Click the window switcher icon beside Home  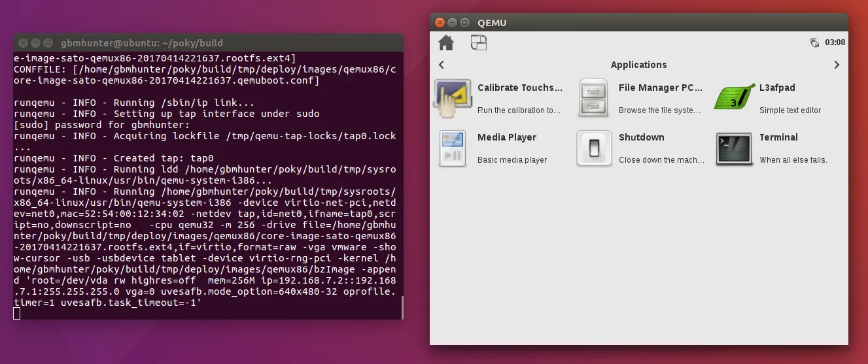coord(479,43)
